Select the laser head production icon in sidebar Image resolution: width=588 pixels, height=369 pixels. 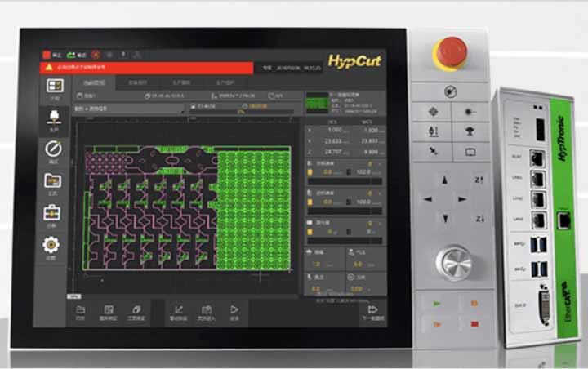[x=54, y=117]
